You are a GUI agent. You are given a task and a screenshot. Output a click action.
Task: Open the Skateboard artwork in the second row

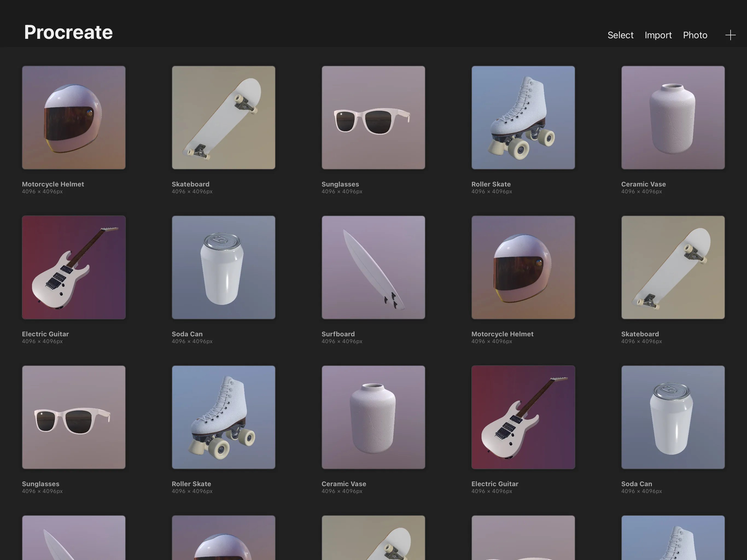pos(672,267)
